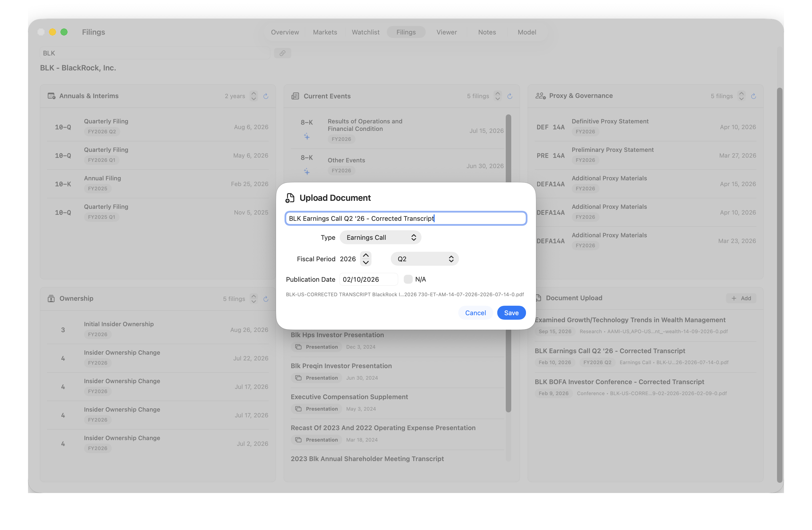
Task: Click the BLK ticker search field
Action: pyautogui.click(x=155, y=53)
